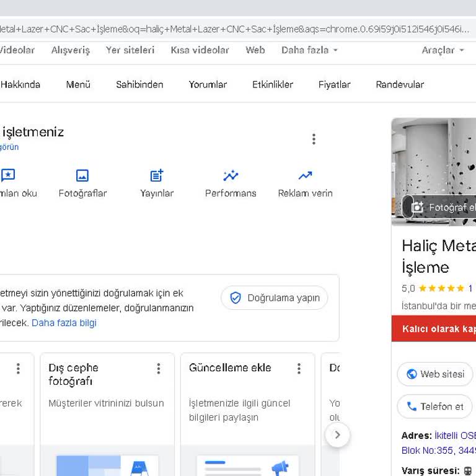Open the Yayınlar posts icon

tap(157, 175)
